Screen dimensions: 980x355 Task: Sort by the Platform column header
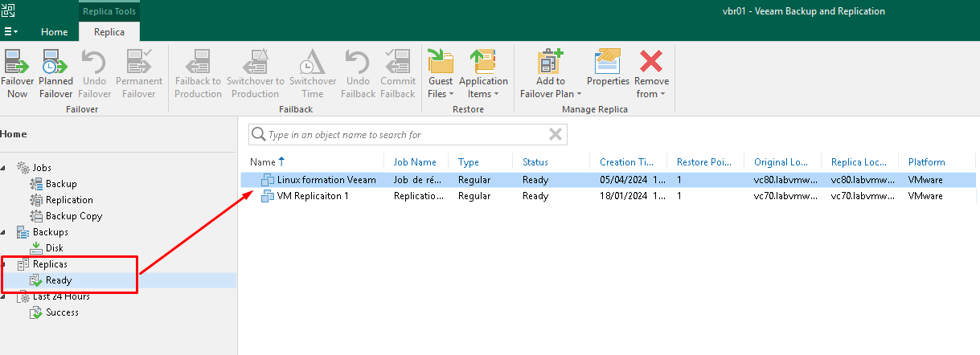(927, 162)
